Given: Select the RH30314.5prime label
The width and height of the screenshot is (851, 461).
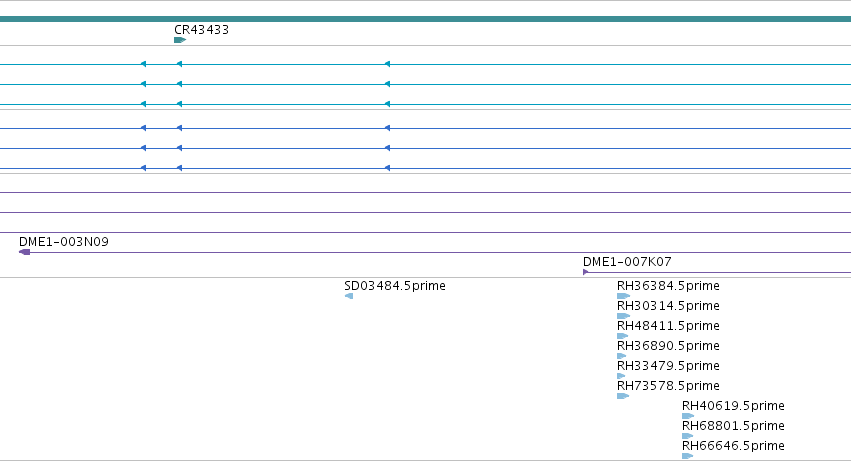Looking at the screenshot, I should (668, 306).
